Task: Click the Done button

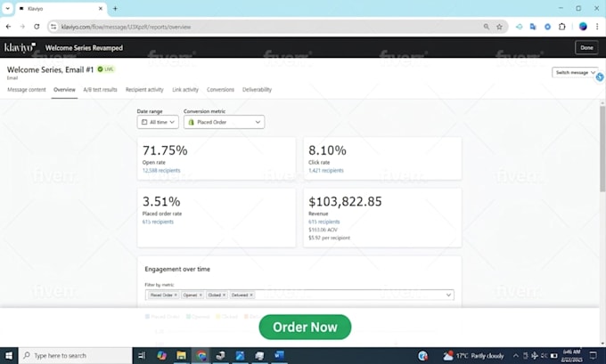Action: pos(586,47)
